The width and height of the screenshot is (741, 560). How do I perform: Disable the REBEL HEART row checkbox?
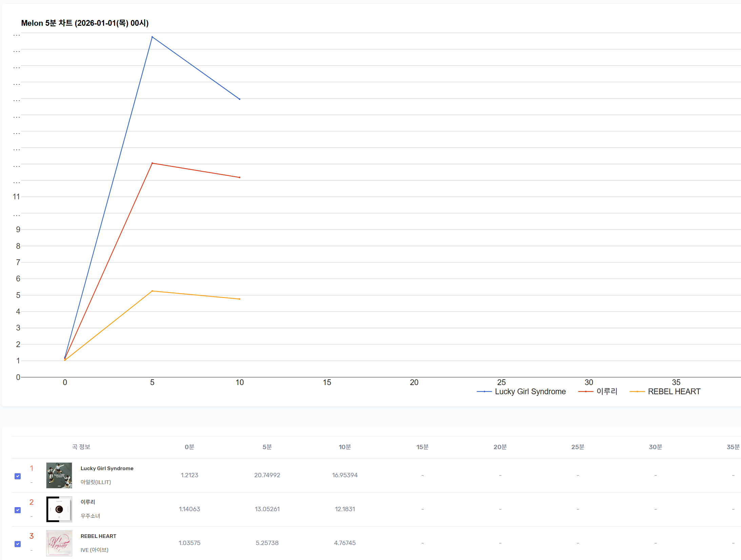[x=18, y=544]
